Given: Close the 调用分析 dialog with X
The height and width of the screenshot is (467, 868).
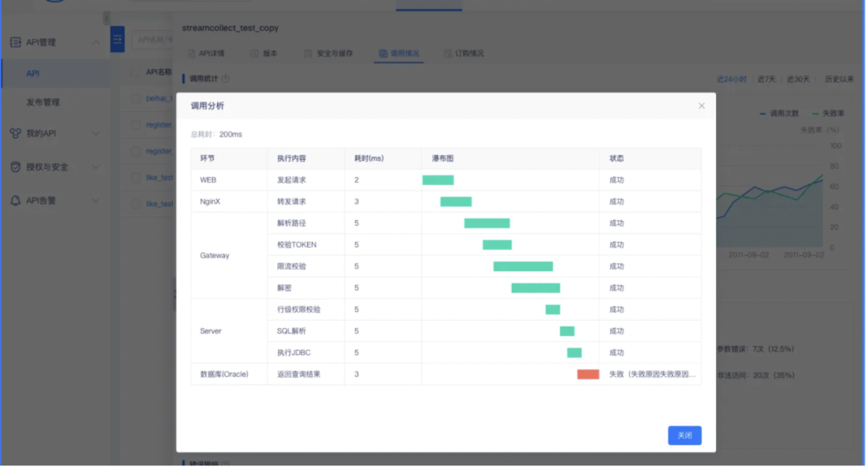Looking at the screenshot, I should [701, 106].
